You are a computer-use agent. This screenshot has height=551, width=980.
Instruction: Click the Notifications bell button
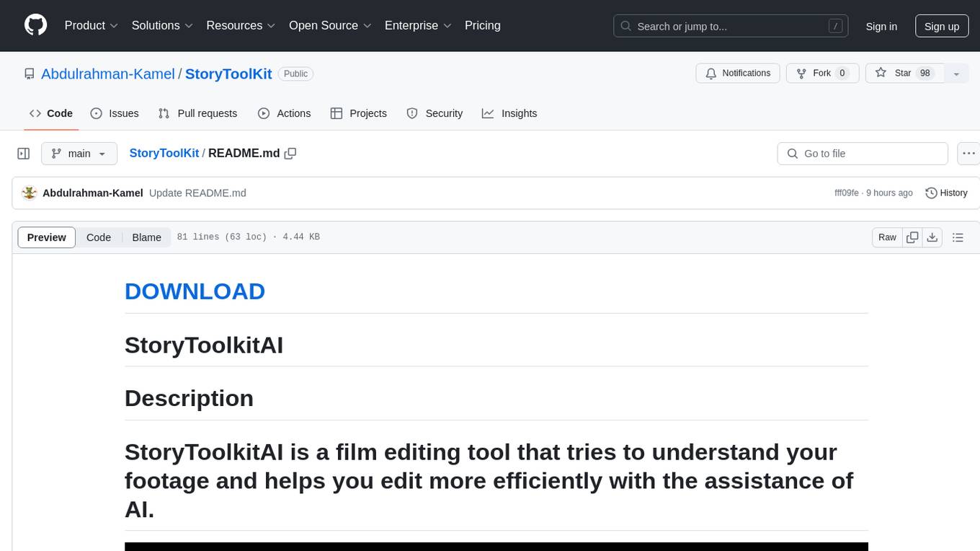coord(738,73)
